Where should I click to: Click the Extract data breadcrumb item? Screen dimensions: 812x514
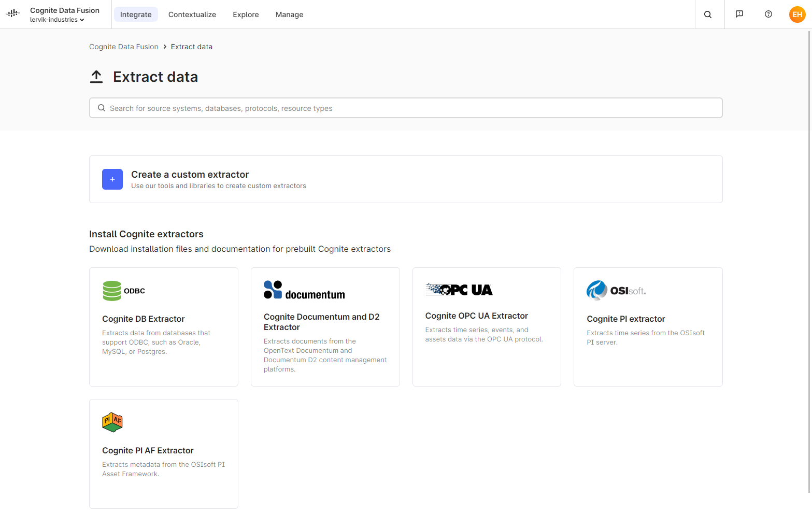click(192, 47)
